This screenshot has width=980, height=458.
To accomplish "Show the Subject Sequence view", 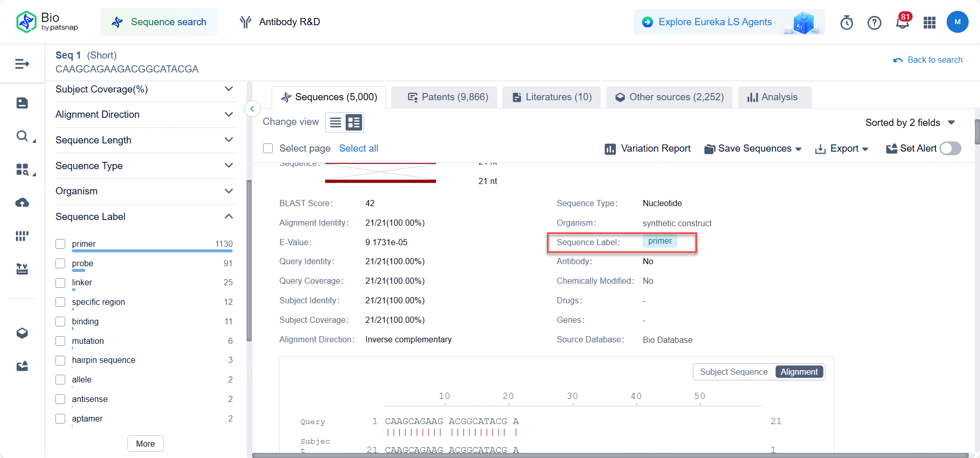I will [733, 372].
